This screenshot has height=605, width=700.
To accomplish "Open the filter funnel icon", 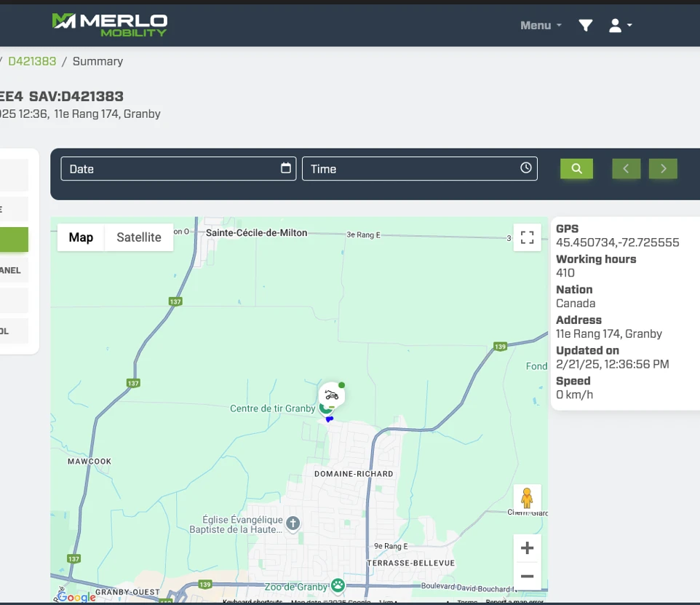I will point(585,25).
